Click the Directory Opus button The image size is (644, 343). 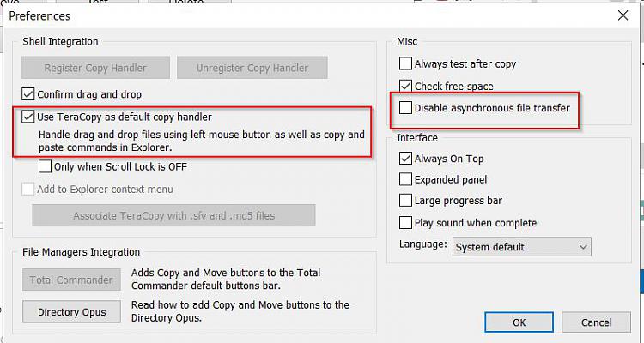coord(71,312)
